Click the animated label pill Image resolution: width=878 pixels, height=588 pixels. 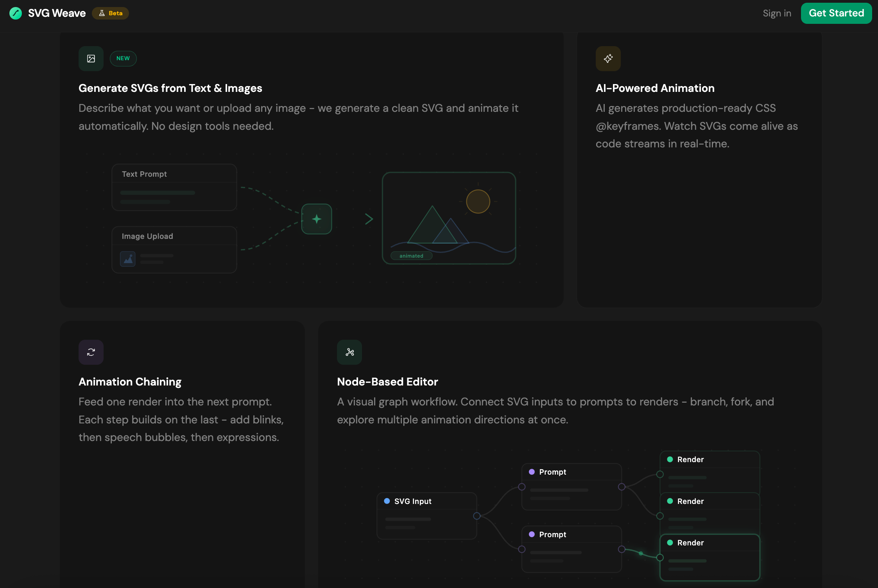(x=411, y=256)
